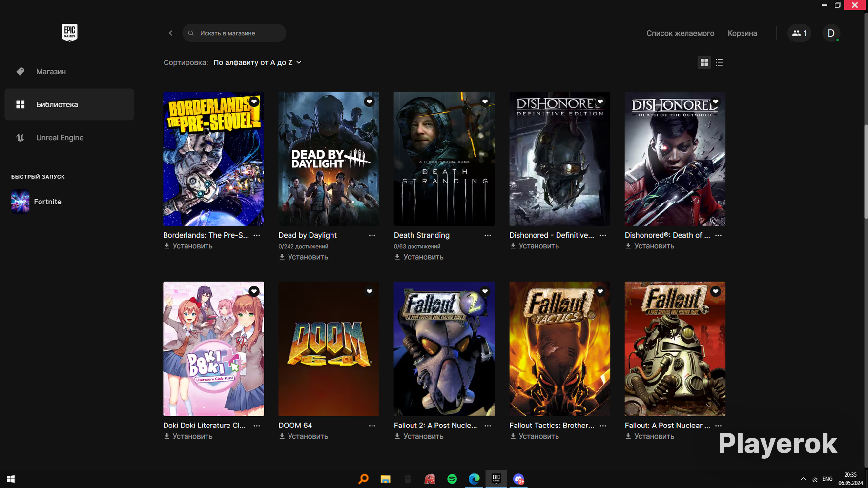Toggle favorite on Borderlands: The Pre-Sequel
This screenshot has width=868, height=488.
pos(254,102)
